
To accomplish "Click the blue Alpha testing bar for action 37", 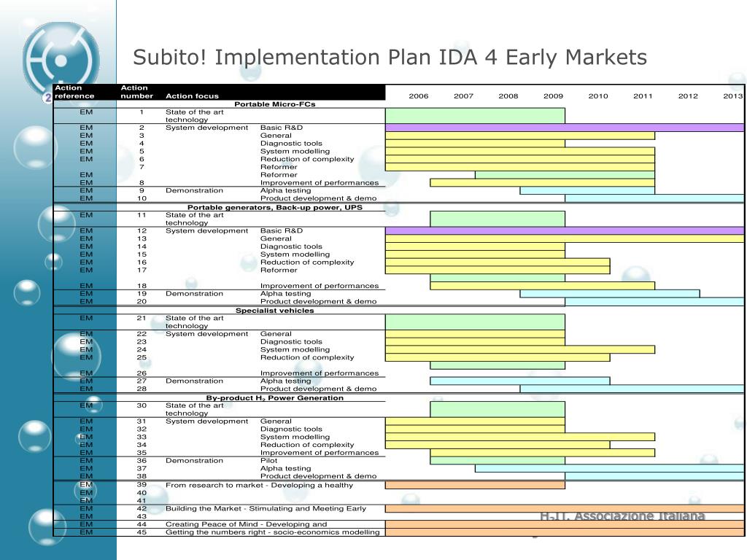I will (609, 469).
